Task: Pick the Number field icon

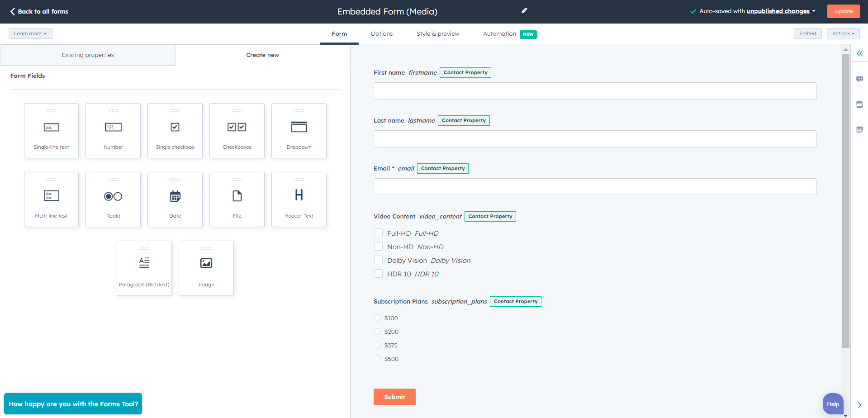Action: (113, 128)
